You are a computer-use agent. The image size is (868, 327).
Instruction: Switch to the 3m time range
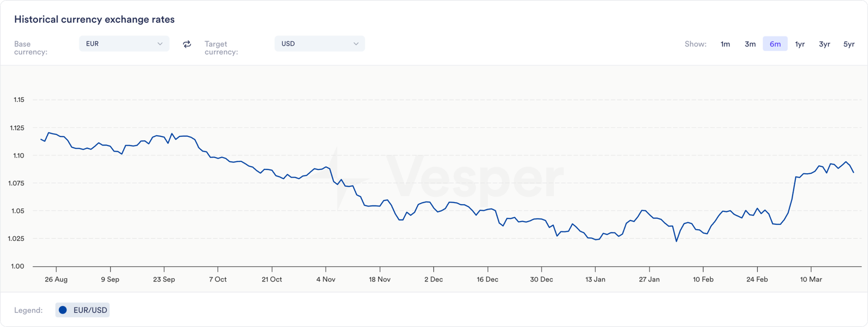point(750,44)
